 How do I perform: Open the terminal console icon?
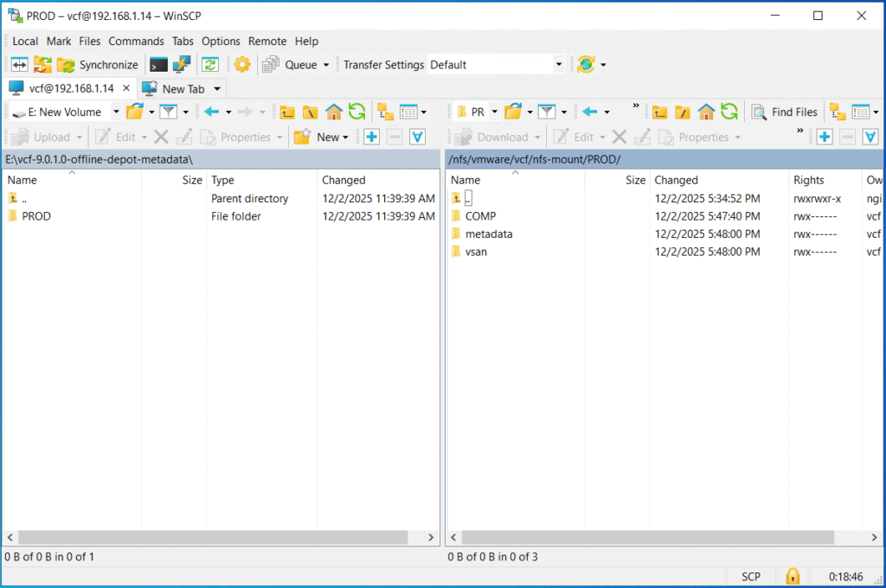pos(158,65)
